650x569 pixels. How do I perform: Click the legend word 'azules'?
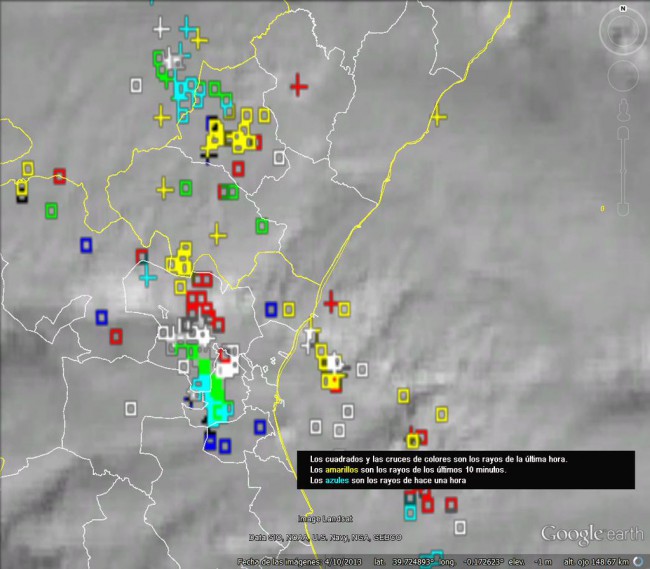pos(337,481)
